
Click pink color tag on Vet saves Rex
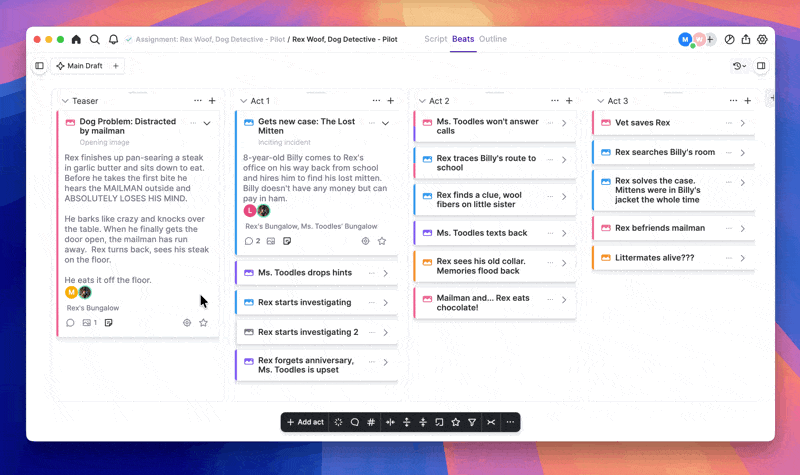605,123
